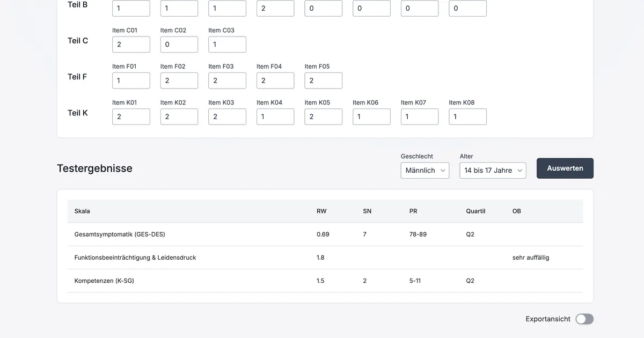
Task: Select the Item F05 input field
Action: (323, 80)
